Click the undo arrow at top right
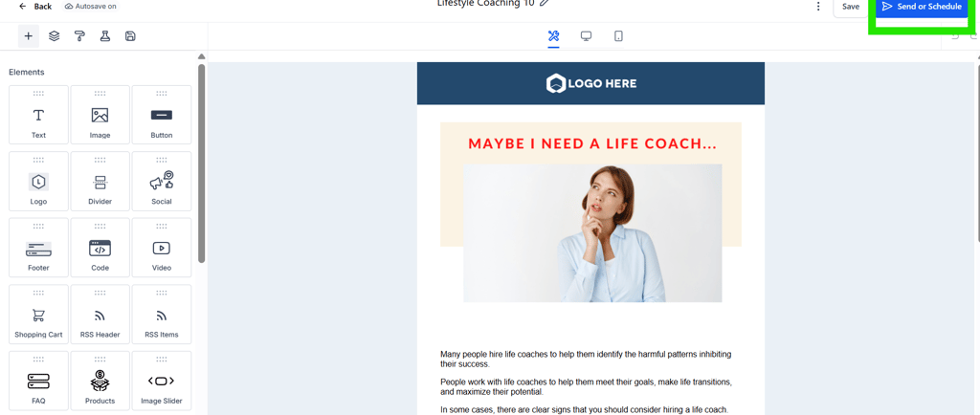This screenshot has width=980, height=415. (x=955, y=36)
